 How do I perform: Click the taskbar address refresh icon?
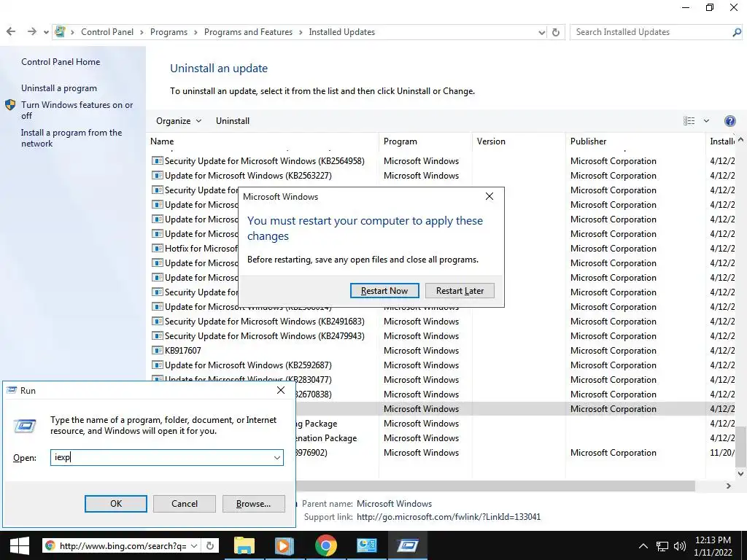tap(210, 545)
